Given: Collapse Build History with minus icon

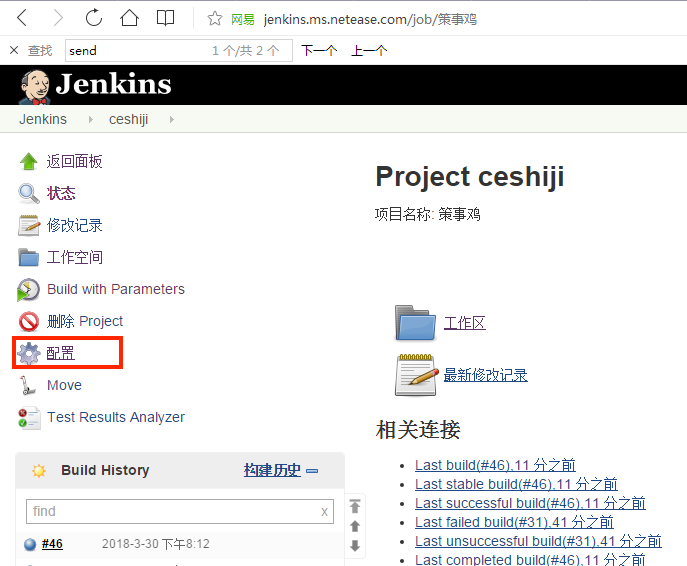Looking at the screenshot, I should (312, 471).
